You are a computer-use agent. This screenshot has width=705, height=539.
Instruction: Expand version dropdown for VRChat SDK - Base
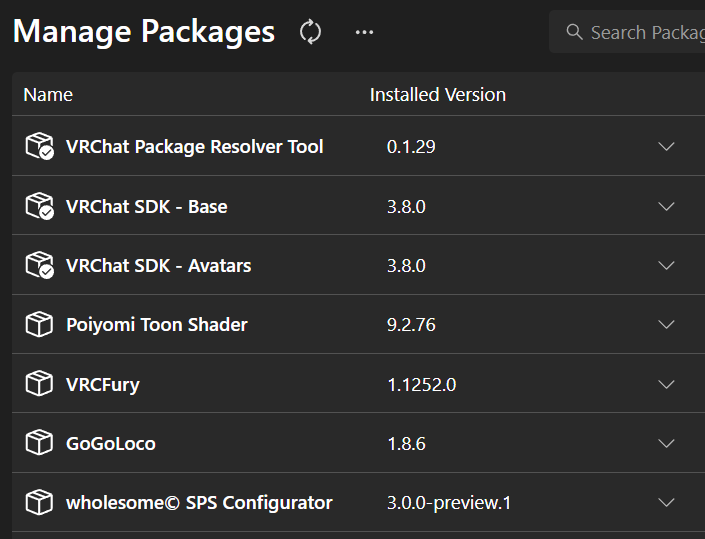click(x=667, y=207)
